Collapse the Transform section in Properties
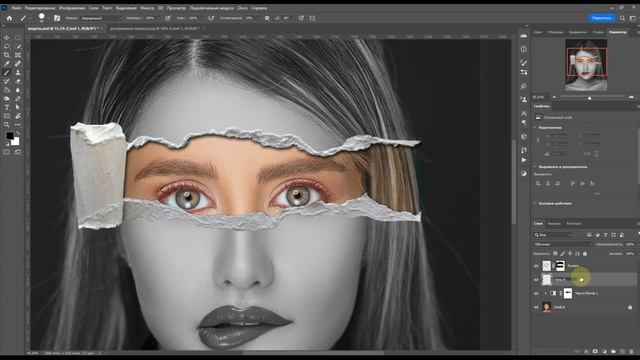 (535, 127)
